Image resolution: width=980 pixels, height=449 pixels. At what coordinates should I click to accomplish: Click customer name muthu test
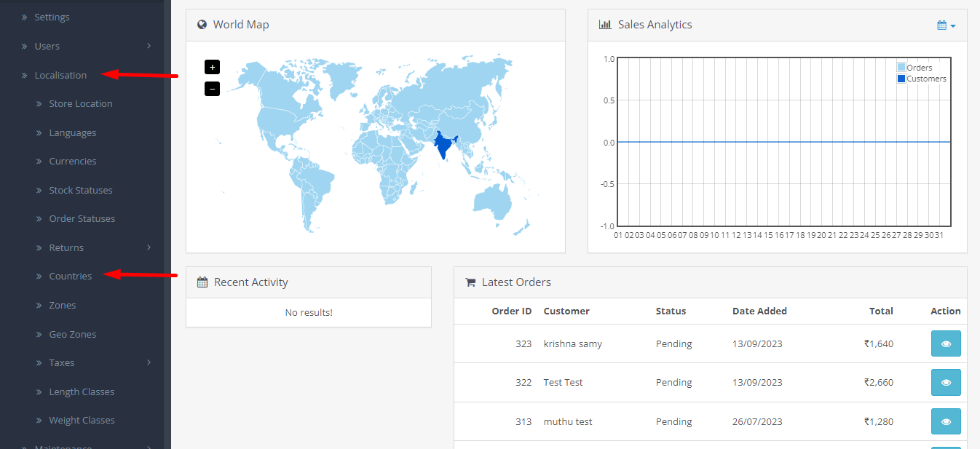pyautogui.click(x=568, y=421)
